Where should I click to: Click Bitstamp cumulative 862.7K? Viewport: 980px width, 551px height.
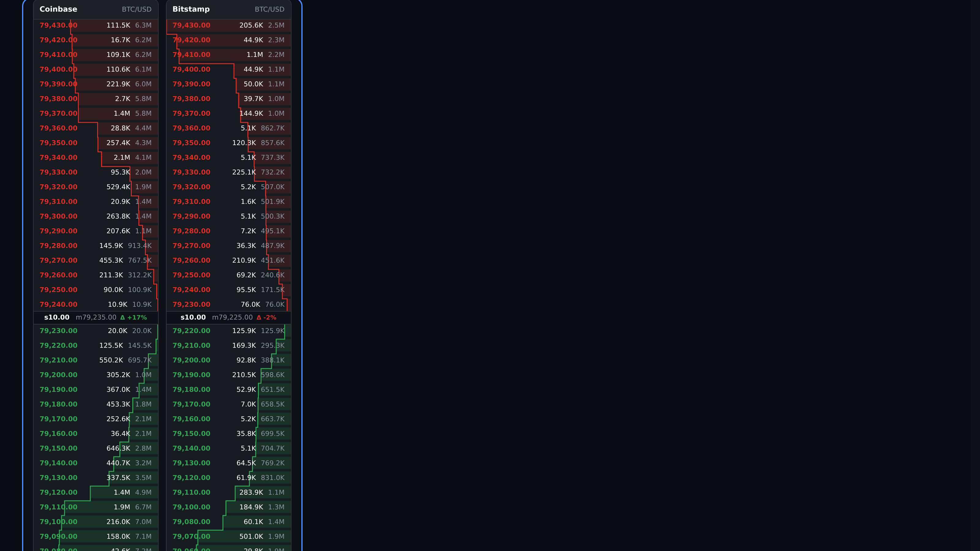click(272, 128)
